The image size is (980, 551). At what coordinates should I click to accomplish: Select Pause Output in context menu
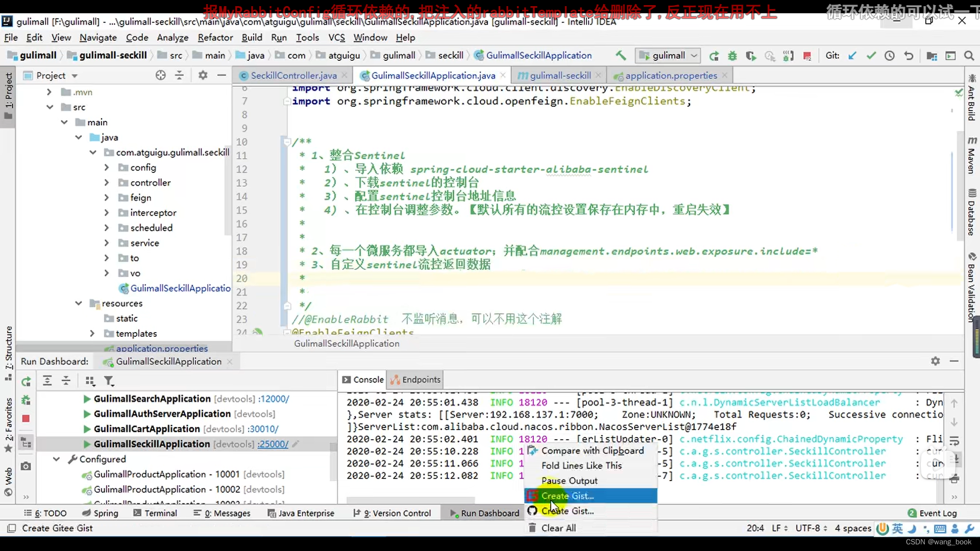[x=591, y=481]
